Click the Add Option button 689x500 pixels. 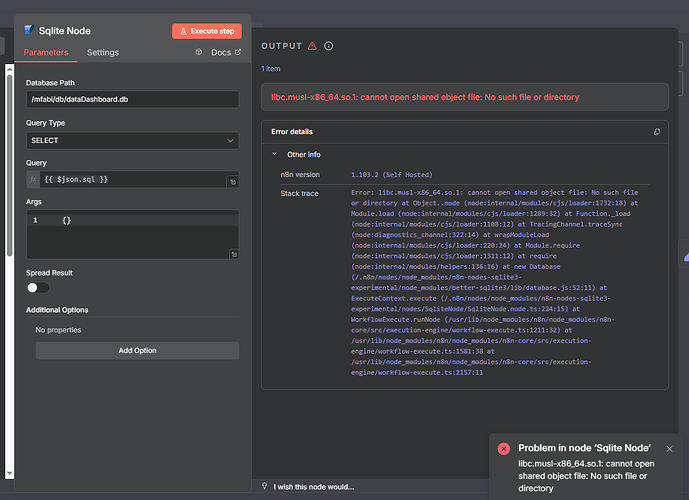[x=137, y=351]
